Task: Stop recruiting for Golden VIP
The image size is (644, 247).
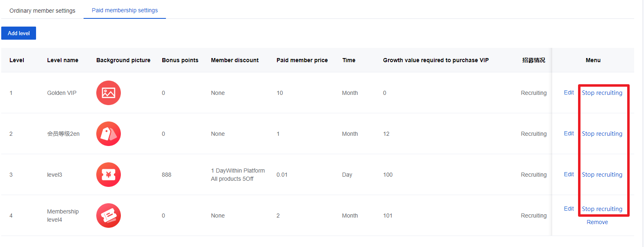Action: [602, 93]
